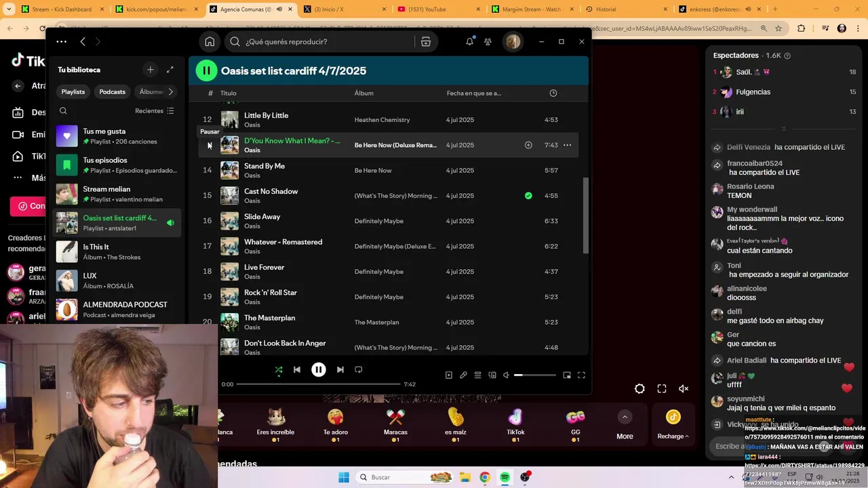Skip to the next track

[x=340, y=369]
